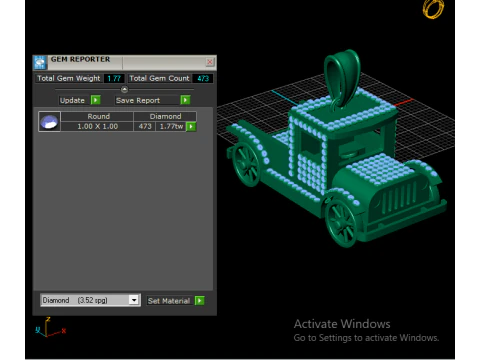Click the "1.77tw" weight cell
Screen dimensions: 480x360
coord(171,126)
